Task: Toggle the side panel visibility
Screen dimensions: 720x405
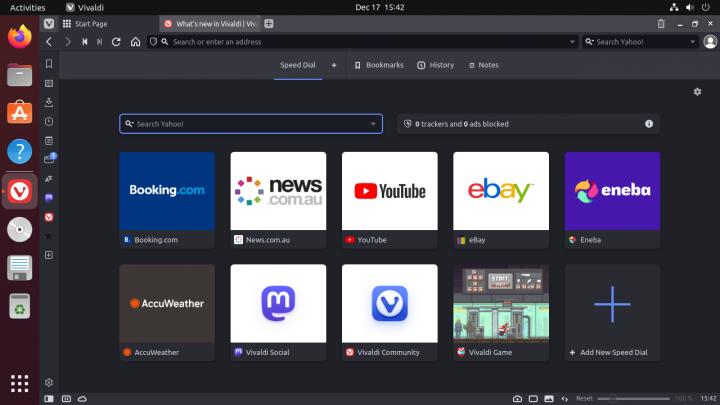Action: 49,398
